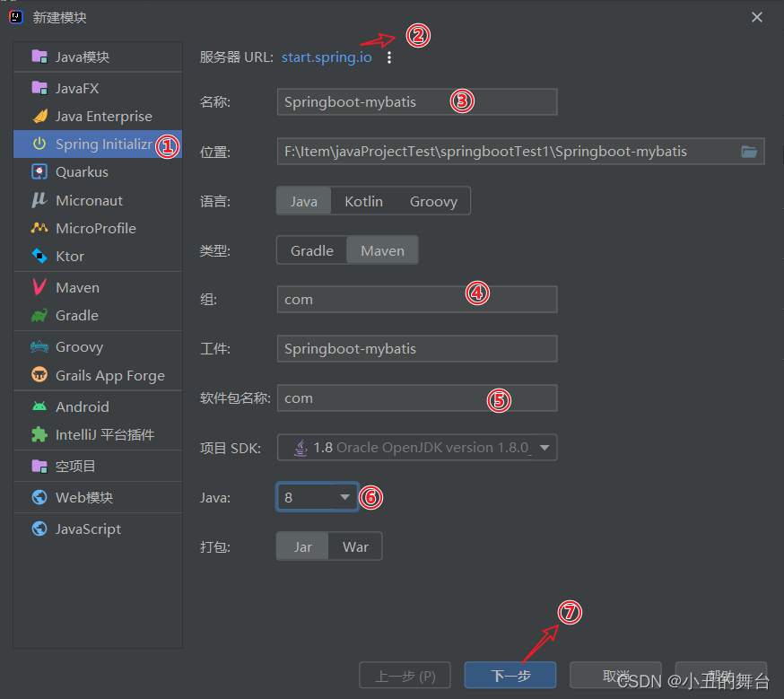The height and width of the screenshot is (699, 784).
Task: Click the Maven V icon
Action: 39,287
